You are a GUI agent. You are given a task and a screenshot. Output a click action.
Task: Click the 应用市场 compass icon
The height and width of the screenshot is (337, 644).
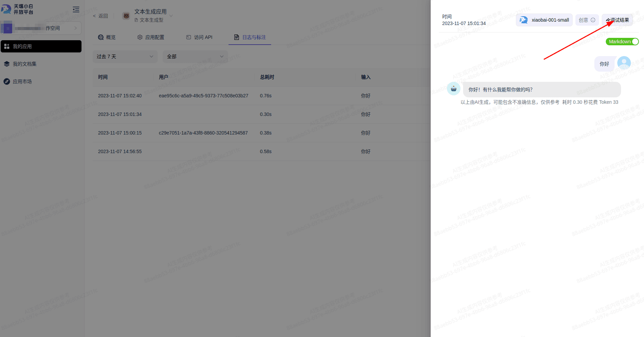7,81
